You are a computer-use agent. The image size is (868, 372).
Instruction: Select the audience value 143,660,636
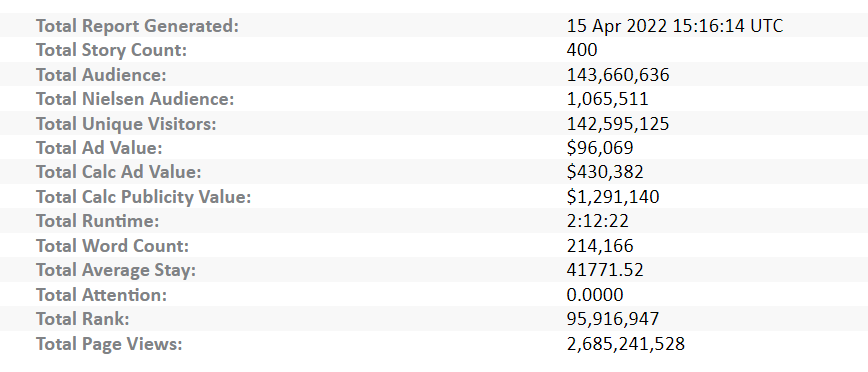pos(618,75)
